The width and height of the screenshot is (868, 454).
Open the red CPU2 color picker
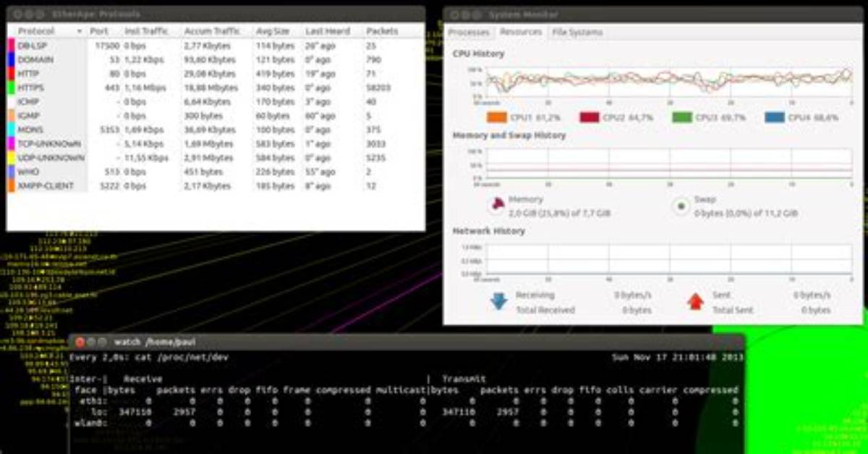pyautogui.click(x=589, y=117)
